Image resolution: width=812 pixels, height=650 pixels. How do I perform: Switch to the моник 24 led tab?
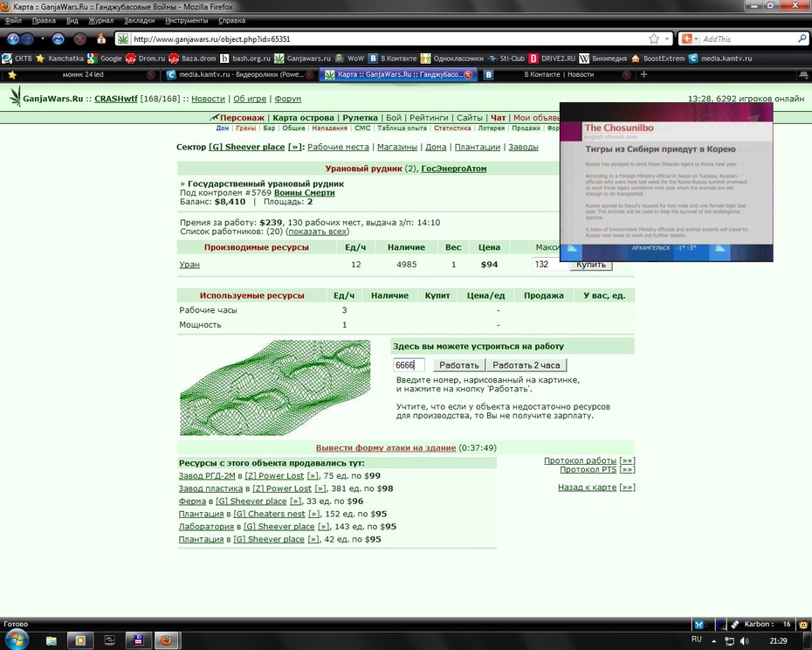[83, 74]
